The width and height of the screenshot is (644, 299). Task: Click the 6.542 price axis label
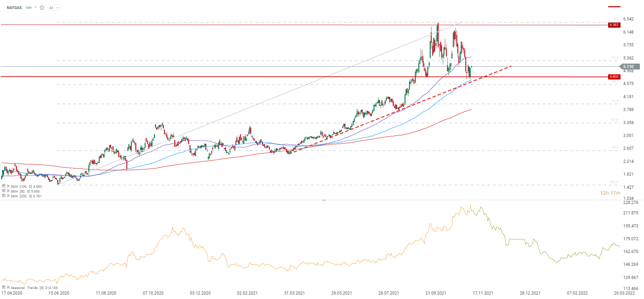click(628, 19)
